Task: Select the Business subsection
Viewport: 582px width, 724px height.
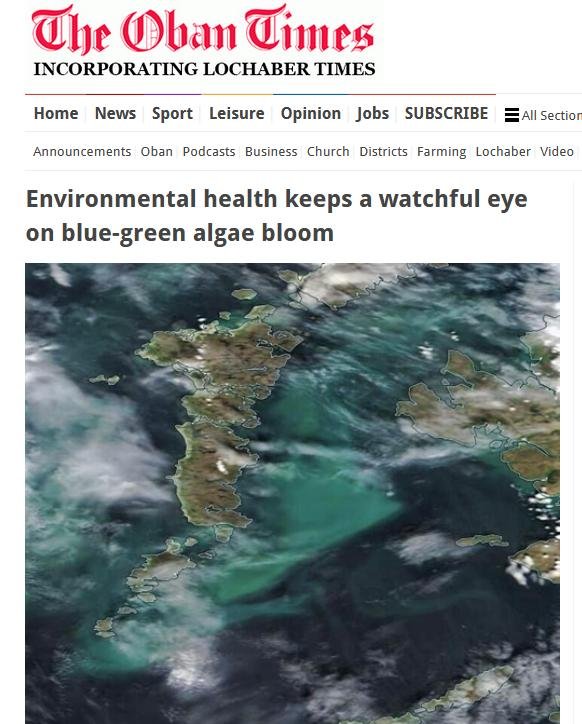Action: [271, 152]
